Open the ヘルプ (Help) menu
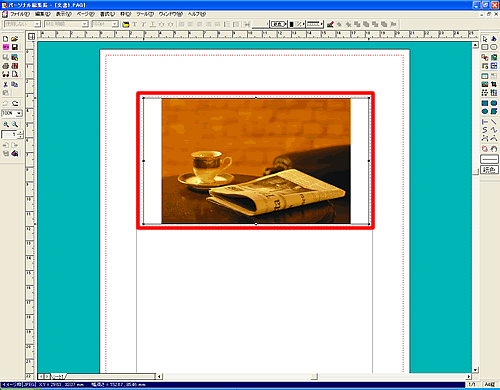The image size is (500, 390). point(196,14)
